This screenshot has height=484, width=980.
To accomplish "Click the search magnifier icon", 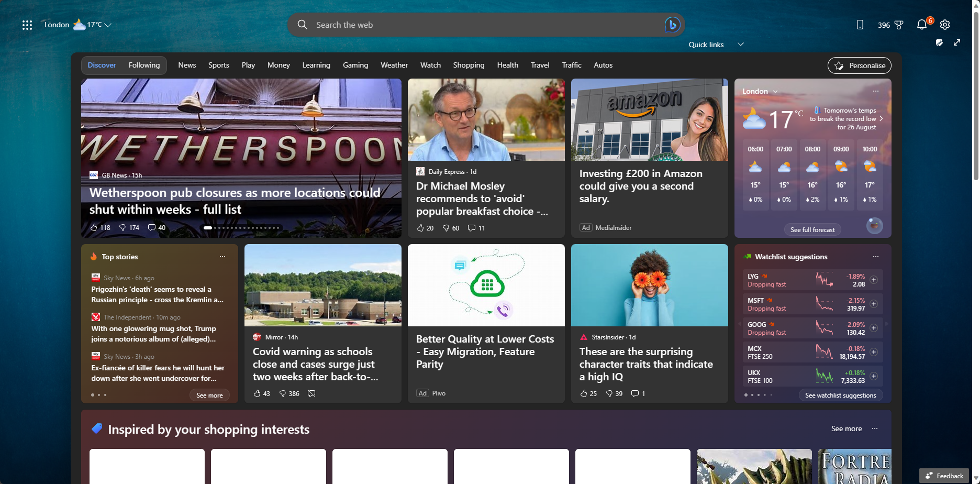I will (x=302, y=25).
